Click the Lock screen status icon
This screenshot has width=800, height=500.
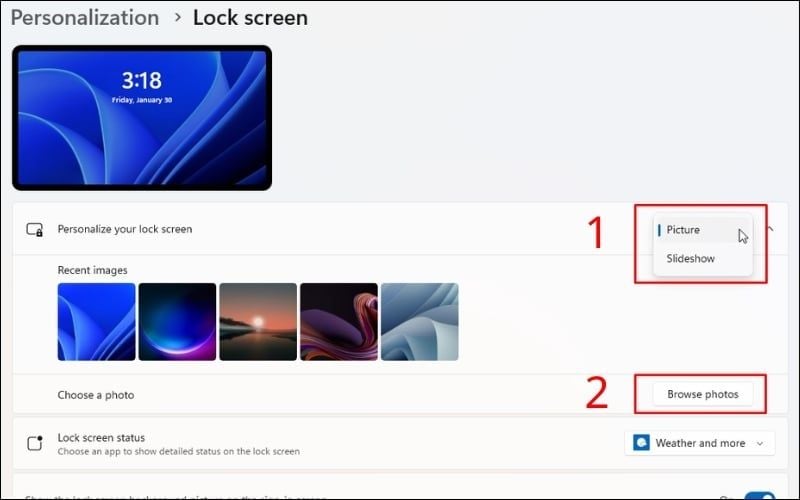35,443
